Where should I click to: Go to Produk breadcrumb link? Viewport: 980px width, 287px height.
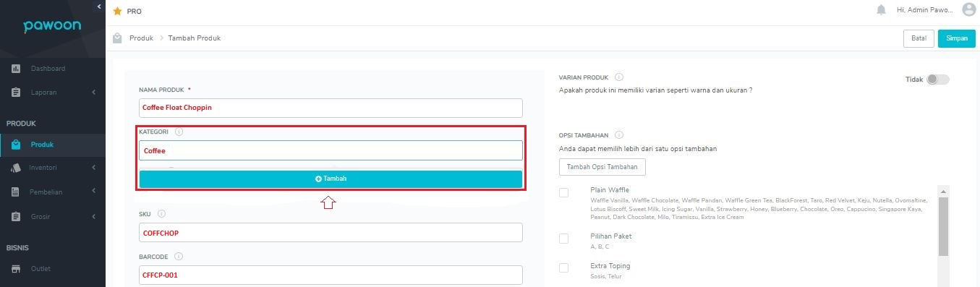(141, 38)
